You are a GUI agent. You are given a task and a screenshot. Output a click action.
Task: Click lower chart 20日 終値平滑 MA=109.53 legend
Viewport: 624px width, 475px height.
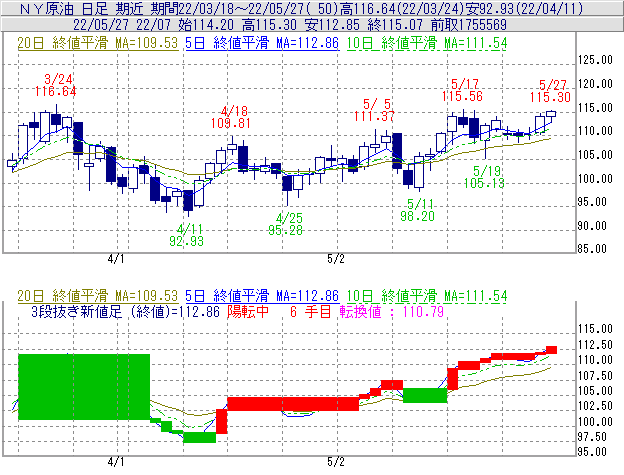pos(98,296)
